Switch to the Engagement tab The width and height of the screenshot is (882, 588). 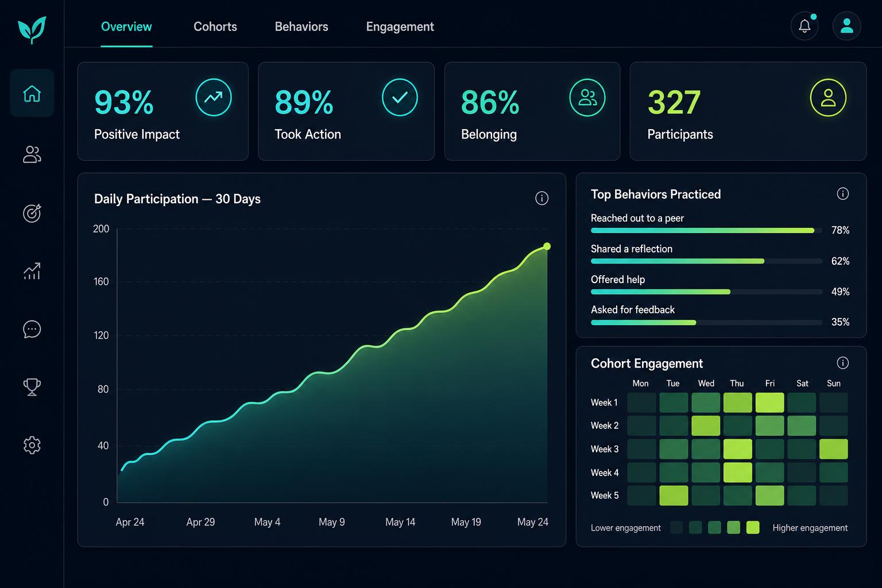(400, 26)
